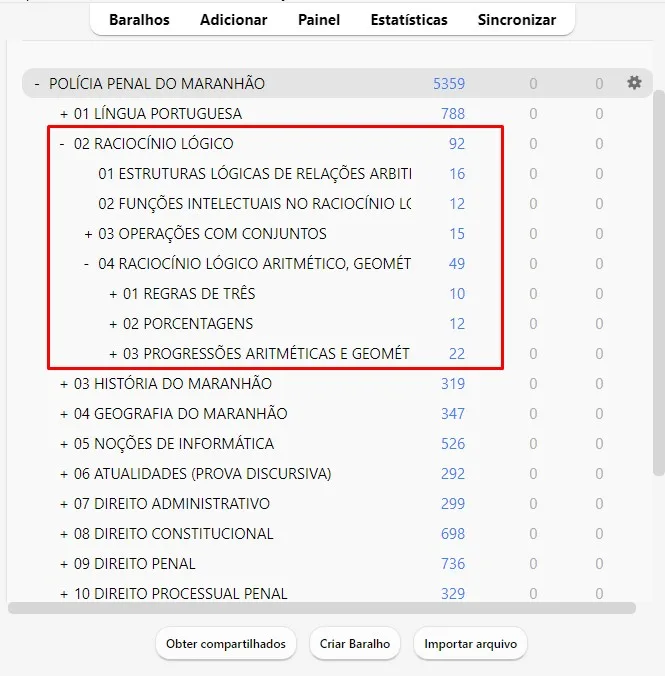The width and height of the screenshot is (665, 676).
Task: Collapse the POLÍCIA PENAL DO MARANHÃO deck
Action: click(x=37, y=84)
